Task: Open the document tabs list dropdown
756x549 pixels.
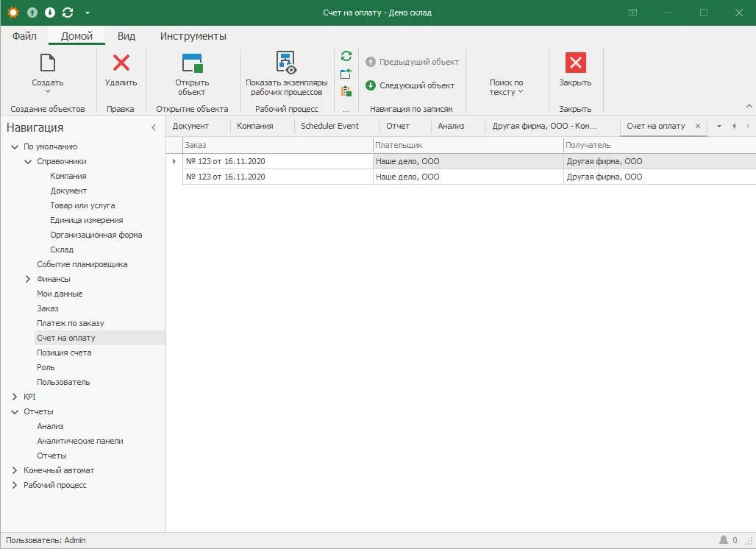Action: (x=719, y=126)
